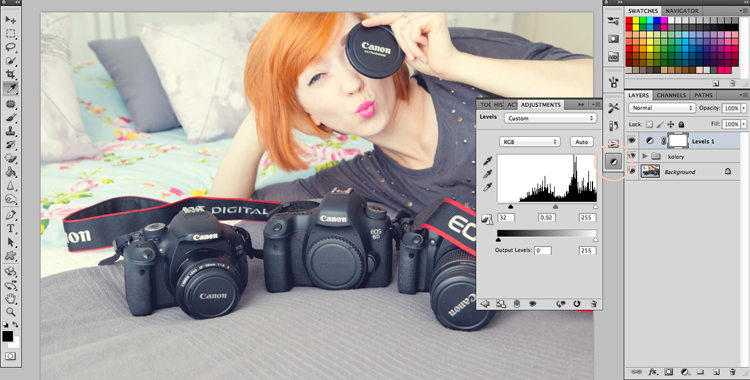Open the Levels preset Custom dropdown
750x380 pixels.
(x=550, y=118)
